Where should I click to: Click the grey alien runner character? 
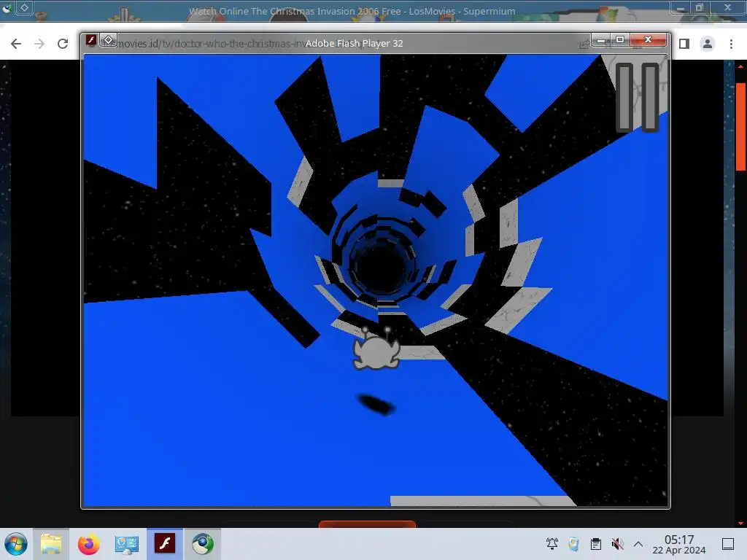[x=376, y=349]
